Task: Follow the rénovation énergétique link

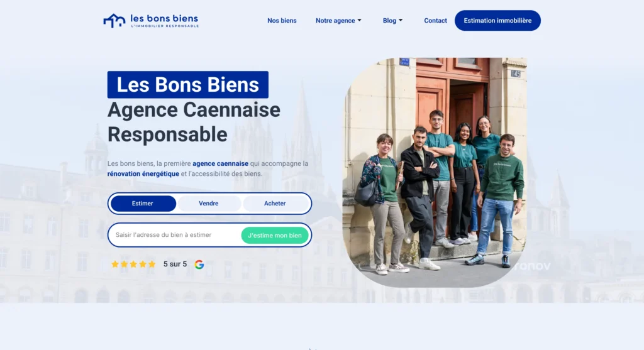Action: [143, 173]
